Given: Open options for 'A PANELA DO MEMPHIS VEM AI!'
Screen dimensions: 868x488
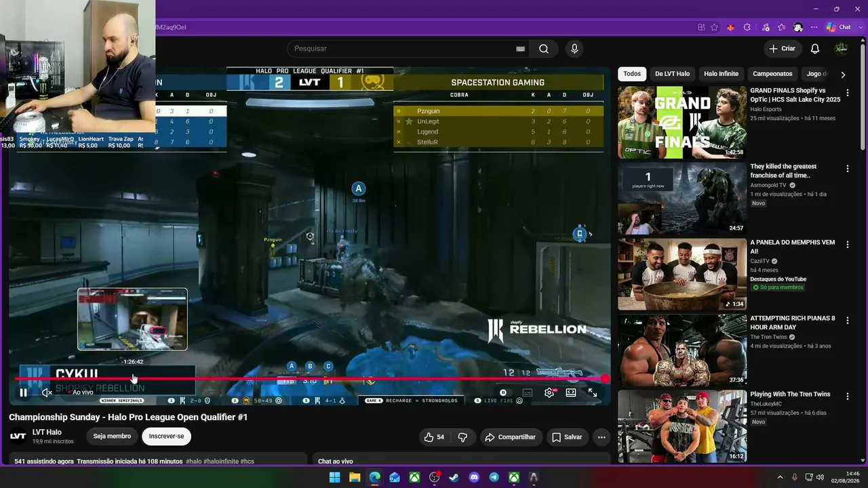Looking at the screenshot, I should tap(847, 245).
